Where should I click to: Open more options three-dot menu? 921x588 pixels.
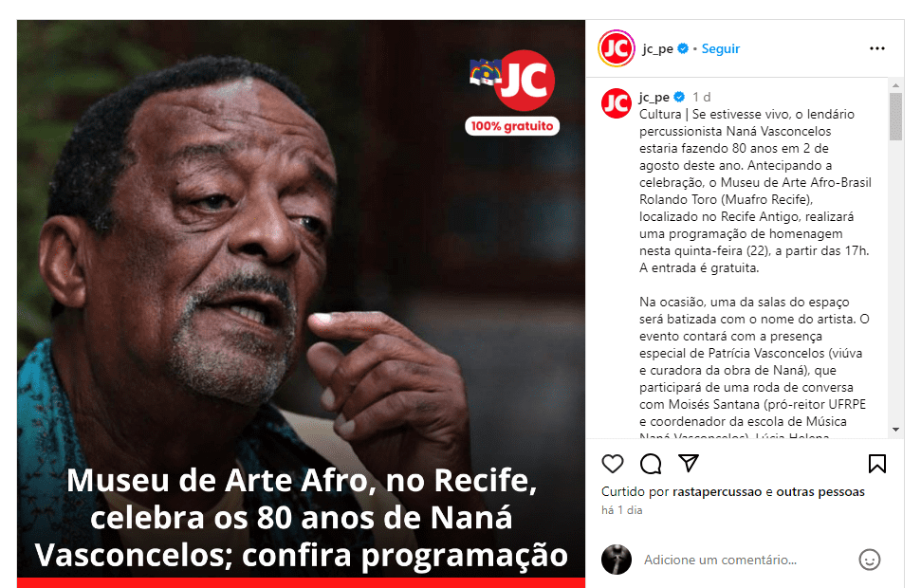(x=877, y=48)
